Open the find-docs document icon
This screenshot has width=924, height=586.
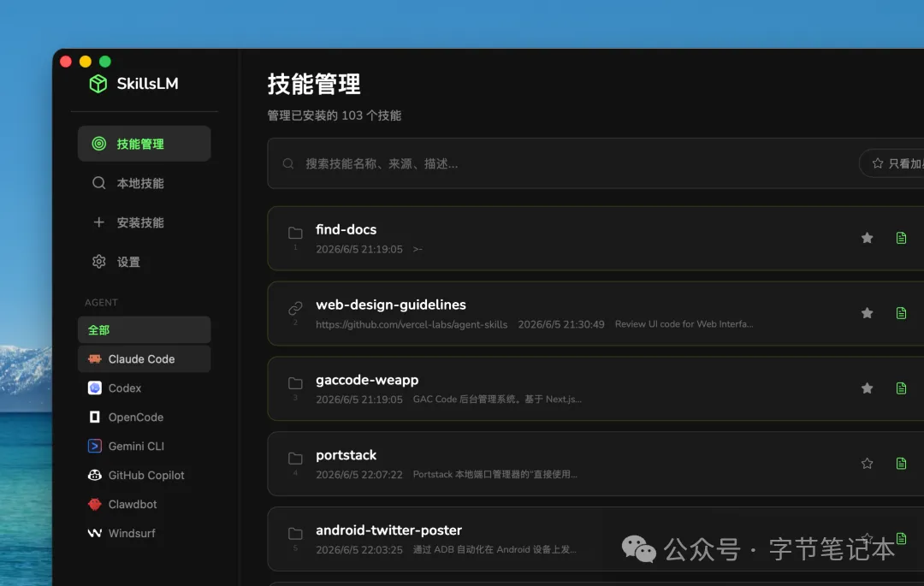coord(901,238)
